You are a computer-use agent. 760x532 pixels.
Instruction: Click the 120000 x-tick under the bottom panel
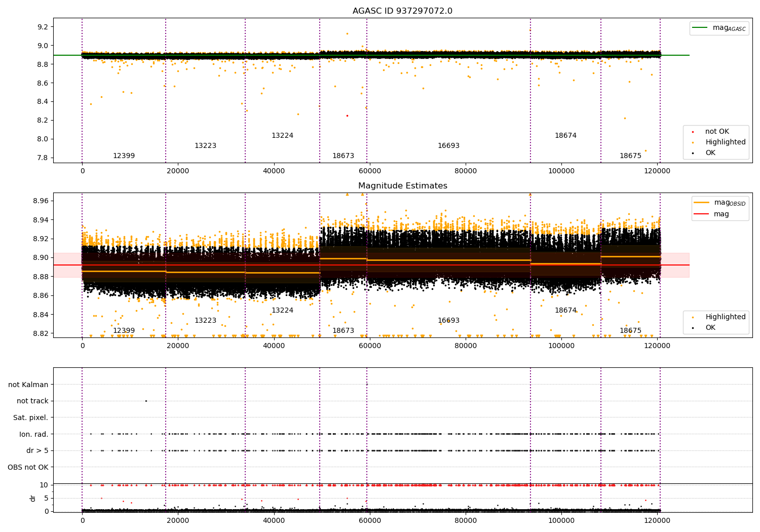(x=657, y=521)
